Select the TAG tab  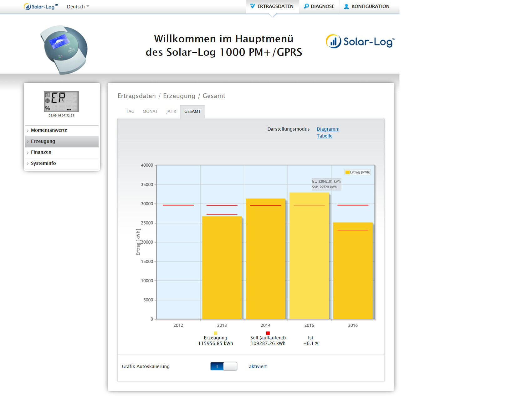130,111
